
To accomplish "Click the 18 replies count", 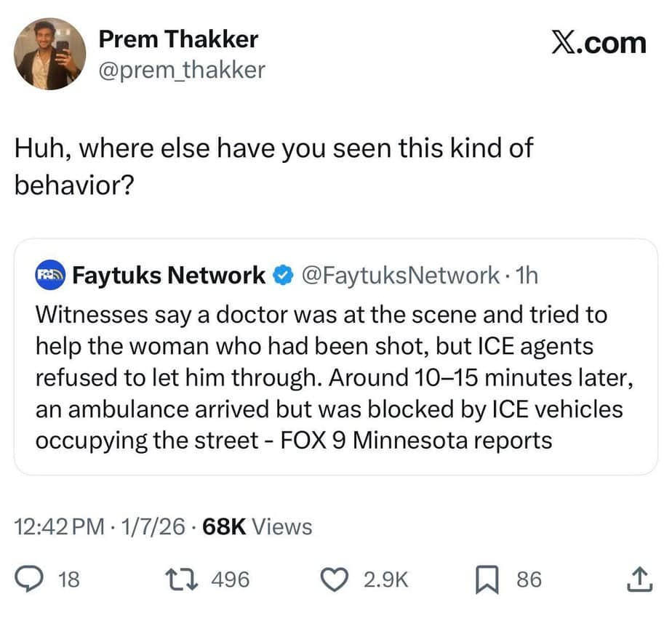I will click(68, 579).
